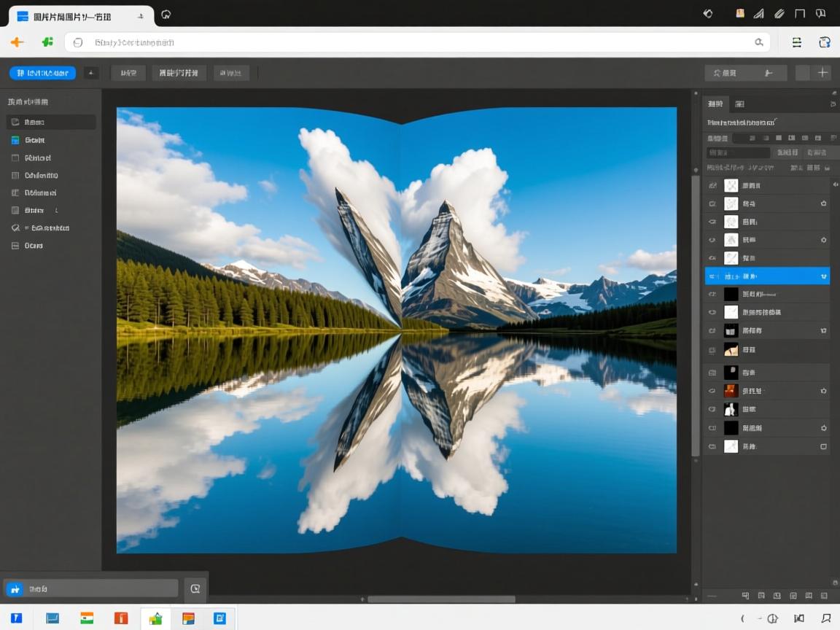Toggle visibility of the highlighted blue layer
The image size is (840, 630).
pyautogui.click(x=712, y=276)
